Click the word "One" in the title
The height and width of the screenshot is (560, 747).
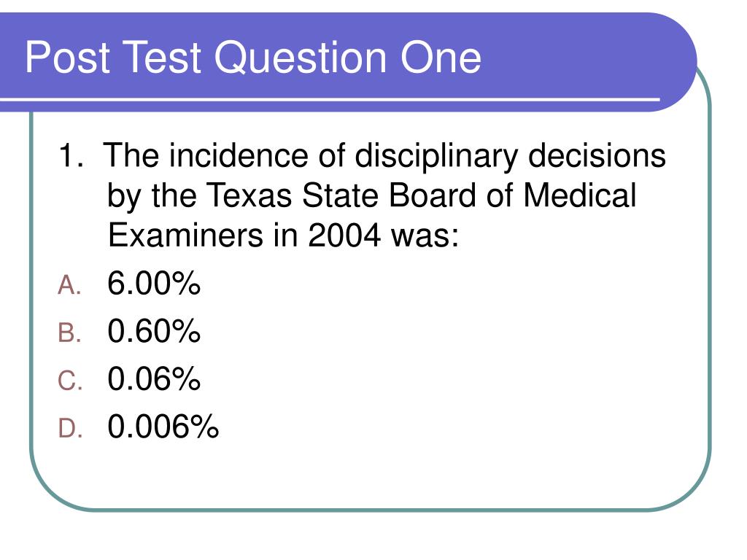[x=441, y=58]
